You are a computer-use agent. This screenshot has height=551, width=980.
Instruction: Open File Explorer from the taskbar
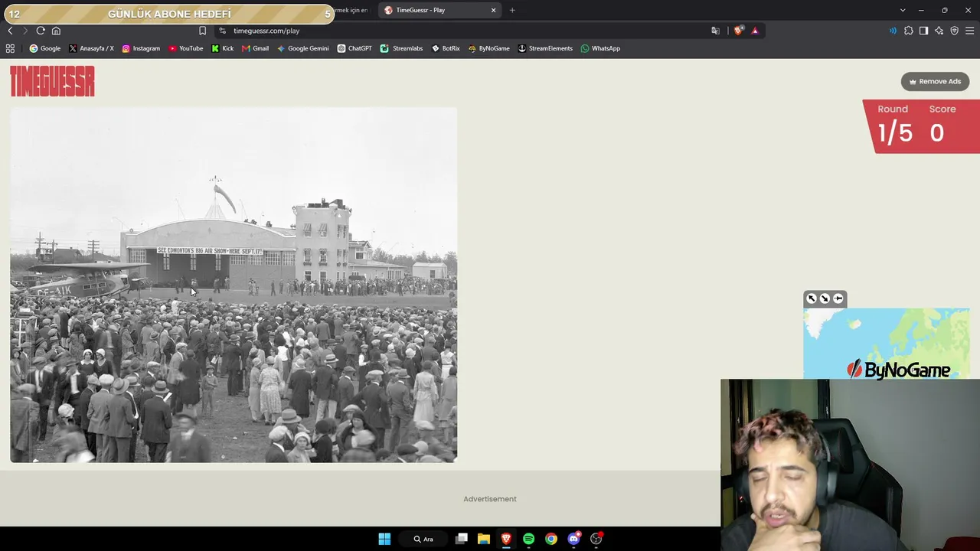[x=484, y=539]
